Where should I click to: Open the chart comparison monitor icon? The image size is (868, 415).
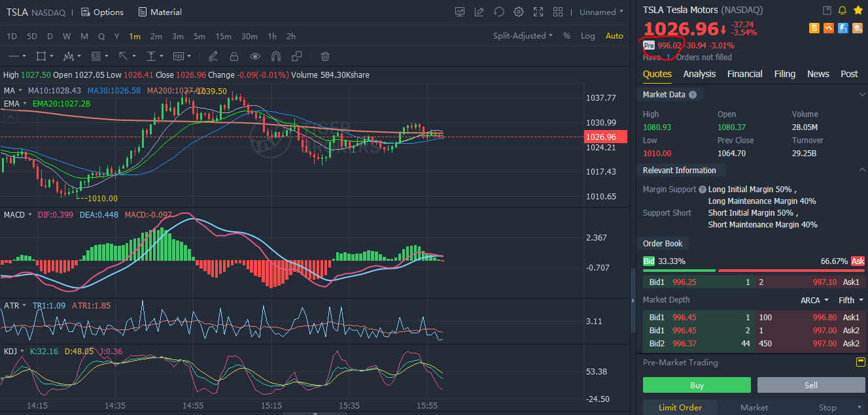point(460,12)
